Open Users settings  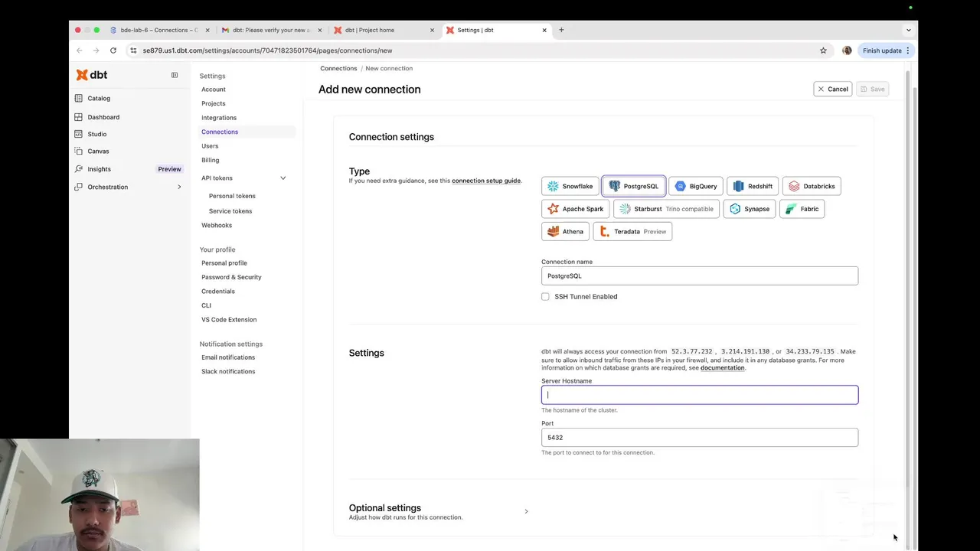(210, 146)
